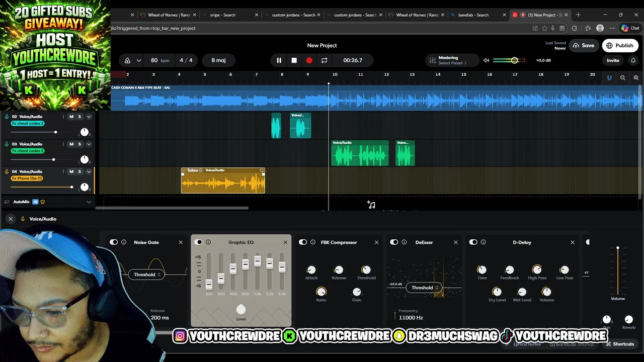The image size is (644, 362).
Task: Open Noise Gate Threshold parameter dropdown
Action: tap(146, 275)
